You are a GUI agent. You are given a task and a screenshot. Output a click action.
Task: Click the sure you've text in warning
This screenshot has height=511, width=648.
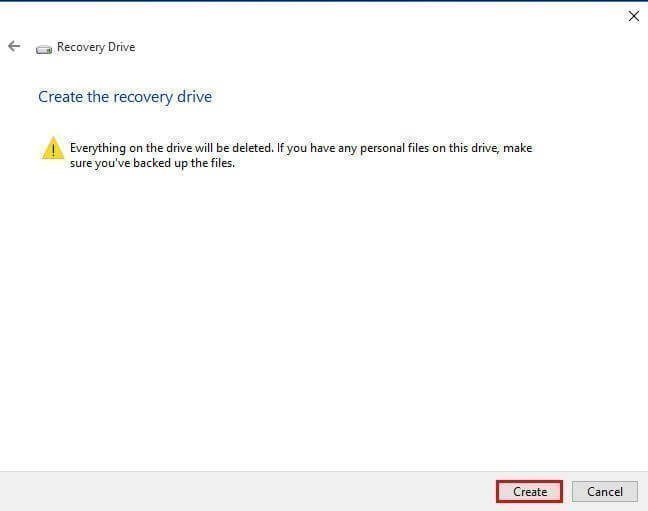100,163
